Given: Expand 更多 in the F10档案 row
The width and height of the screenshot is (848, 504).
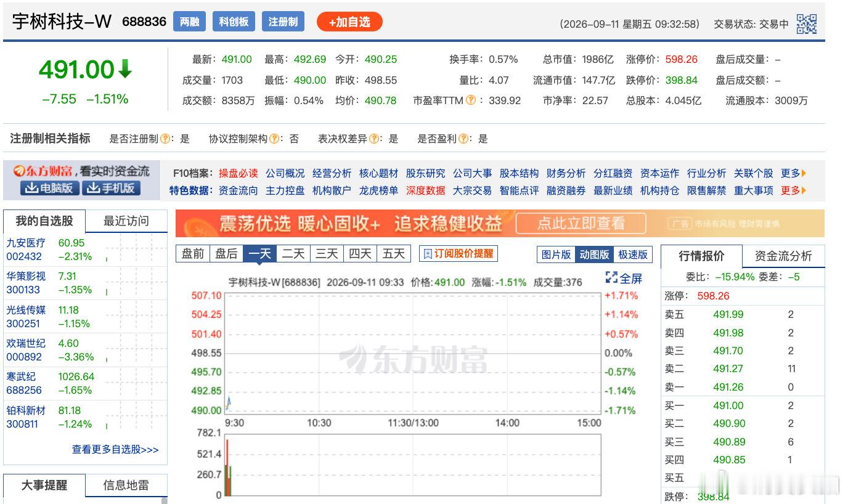Looking at the screenshot, I should 793,173.
